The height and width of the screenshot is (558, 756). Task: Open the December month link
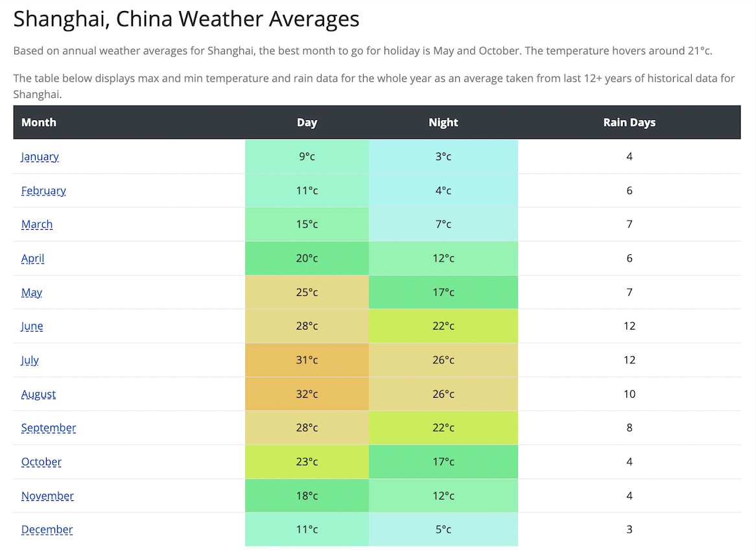tap(47, 529)
